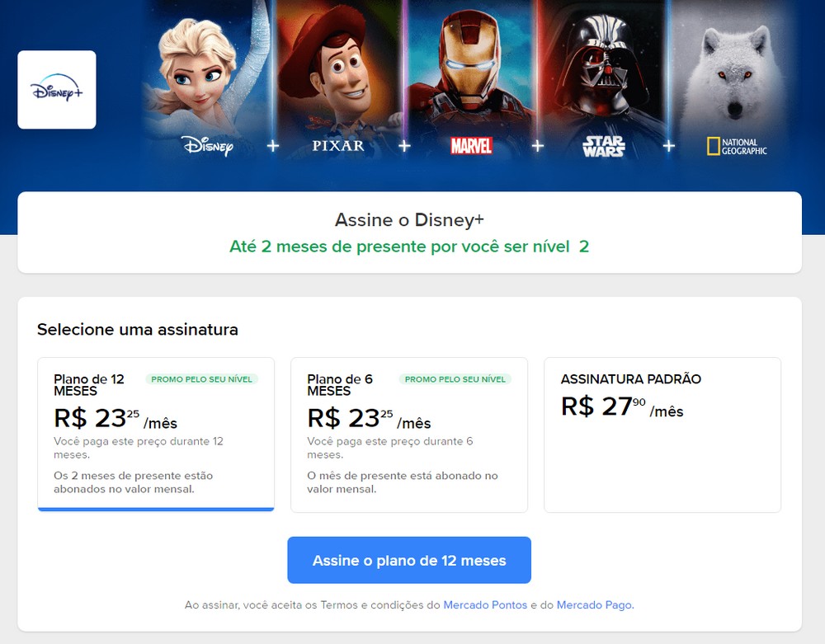Choose the Assinatura Padrão plan

662,435
